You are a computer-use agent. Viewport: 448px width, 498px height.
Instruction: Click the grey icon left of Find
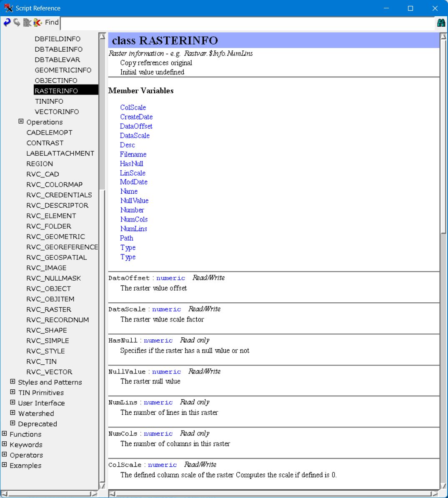27,22
